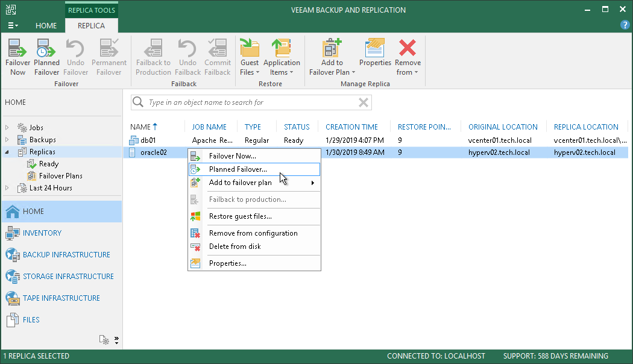Viewport: 633px width, 364px height.
Task: Select Backups in the navigation tree
Action: point(42,140)
